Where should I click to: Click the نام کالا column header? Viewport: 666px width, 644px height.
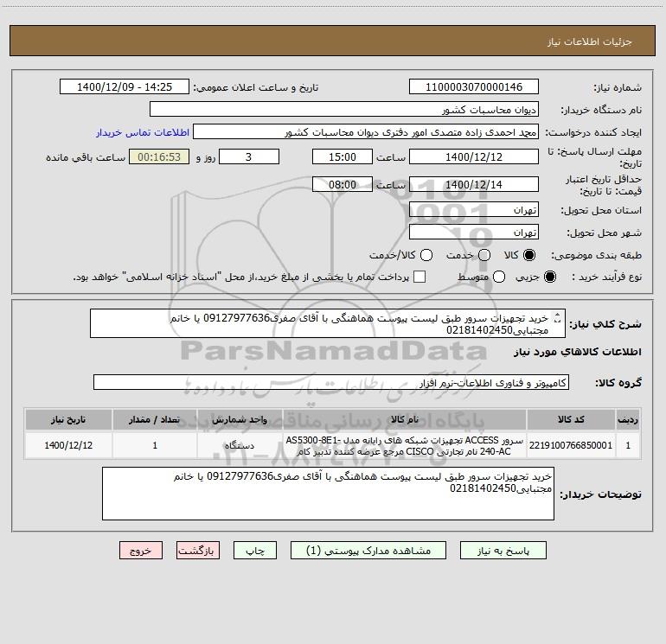pos(405,419)
